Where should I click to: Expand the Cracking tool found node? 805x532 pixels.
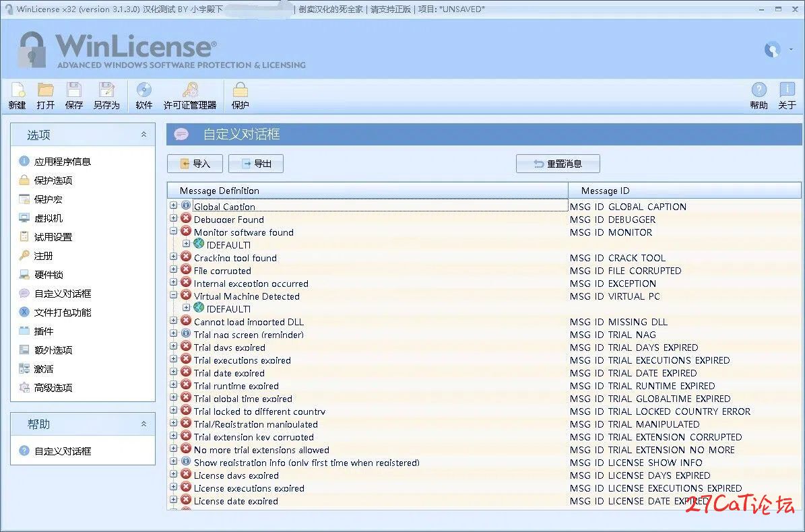[x=174, y=257]
